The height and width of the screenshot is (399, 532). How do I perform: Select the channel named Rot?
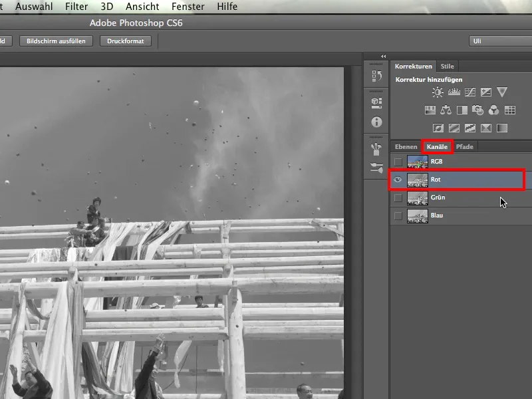tap(436, 180)
